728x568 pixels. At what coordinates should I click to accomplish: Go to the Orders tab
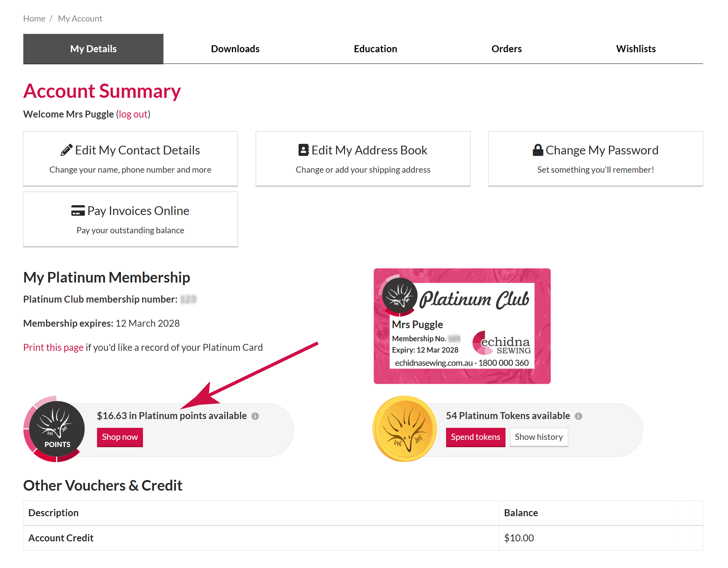point(507,49)
